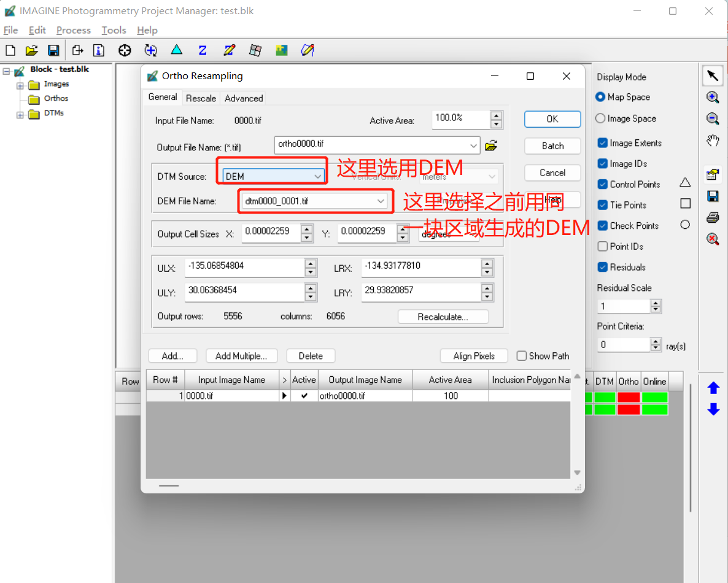This screenshot has height=583, width=728.
Task: Click the red Ortho status cell in first row
Action: [629, 397]
